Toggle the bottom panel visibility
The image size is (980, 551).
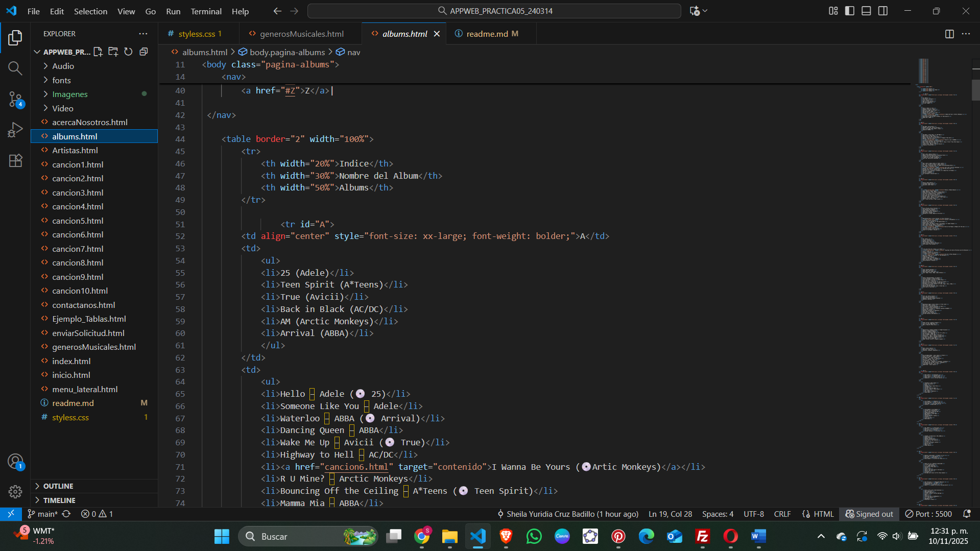[x=866, y=11]
